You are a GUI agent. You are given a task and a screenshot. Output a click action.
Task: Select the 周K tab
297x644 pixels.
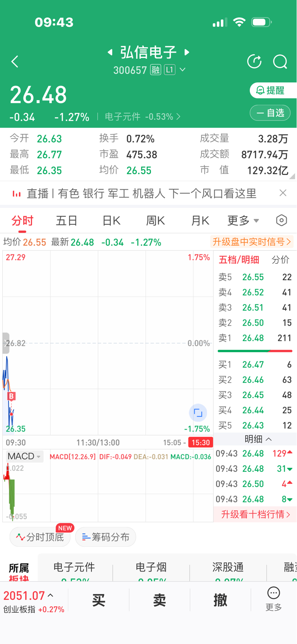155,221
